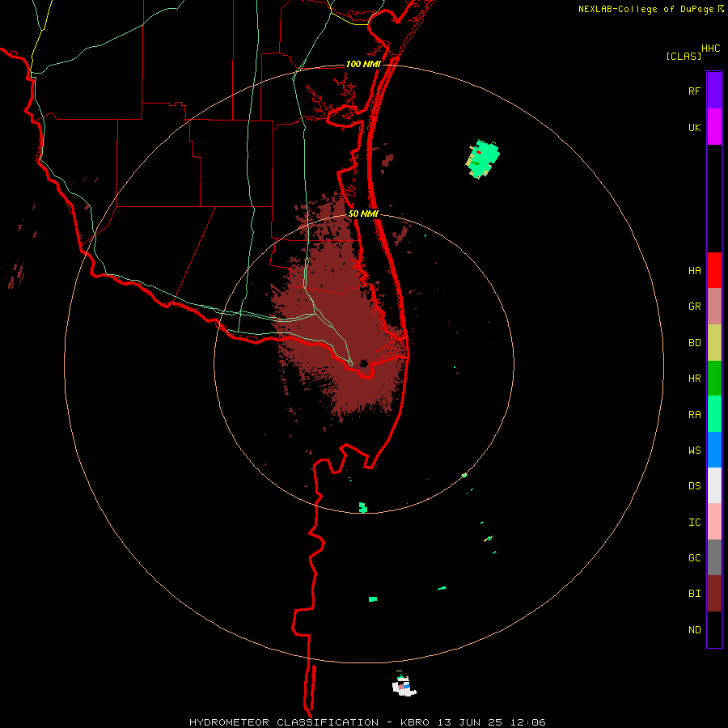Image resolution: width=728 pixels, height=728 pixels.
Task: Click the DS white legend swatch
Action: (714, 485)
